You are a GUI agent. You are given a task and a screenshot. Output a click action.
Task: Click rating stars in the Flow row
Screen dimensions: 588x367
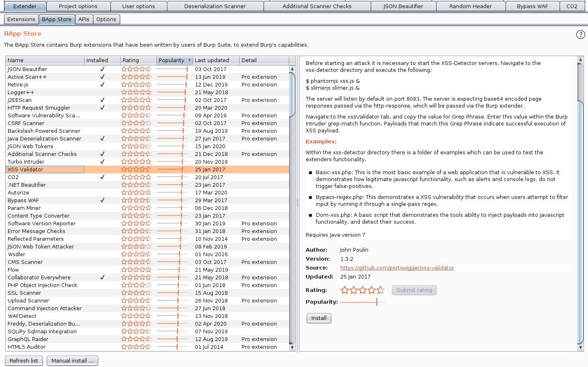pos(136,270)
